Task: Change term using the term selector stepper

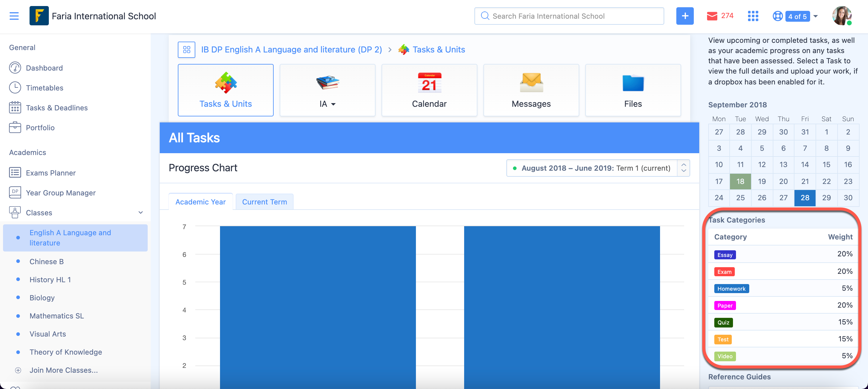Action: (684, 168)
